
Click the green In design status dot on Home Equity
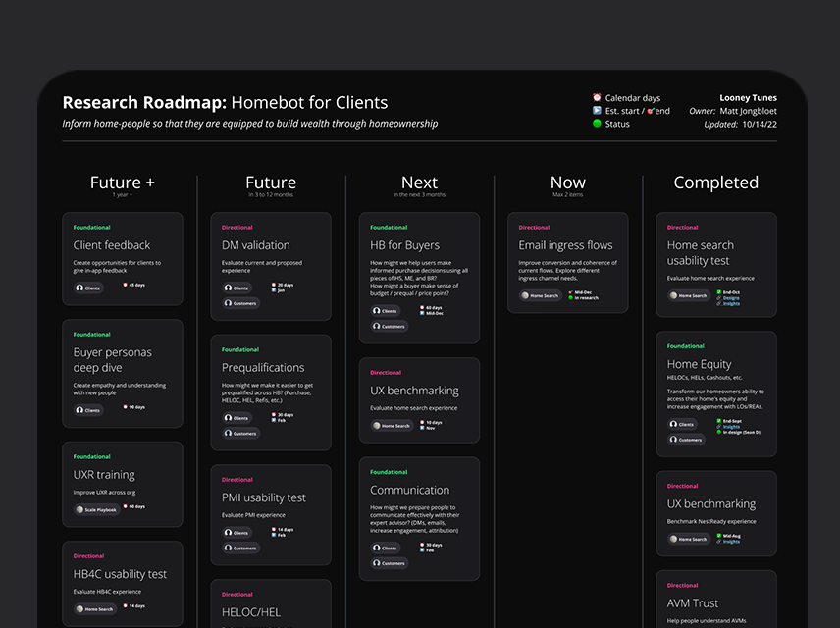coord(719,432)
